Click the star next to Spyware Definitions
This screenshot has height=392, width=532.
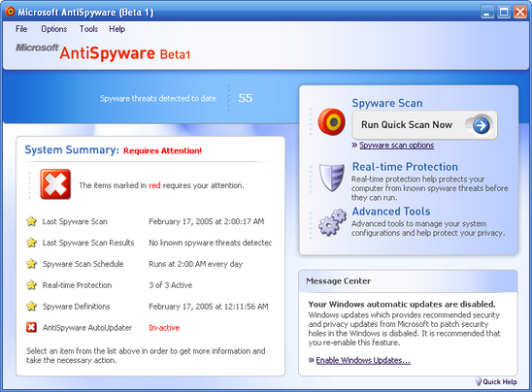32,307
